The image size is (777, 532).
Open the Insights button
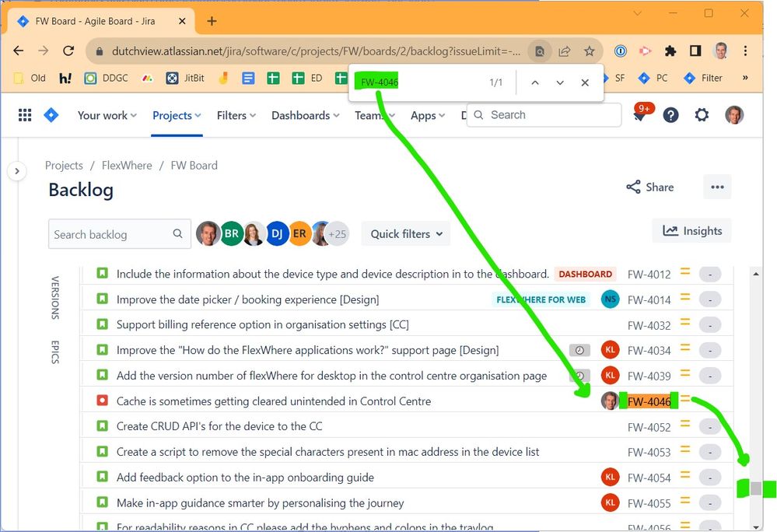click(x=691, y=231)
